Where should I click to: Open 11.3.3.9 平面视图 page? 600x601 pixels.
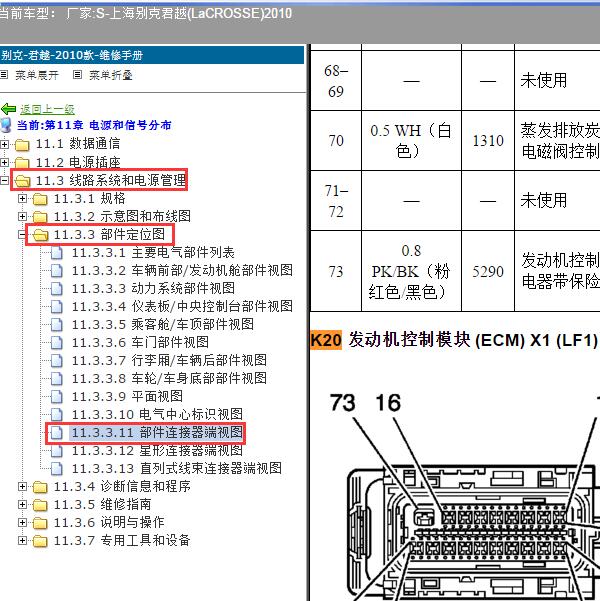click(x=127, y=397)
